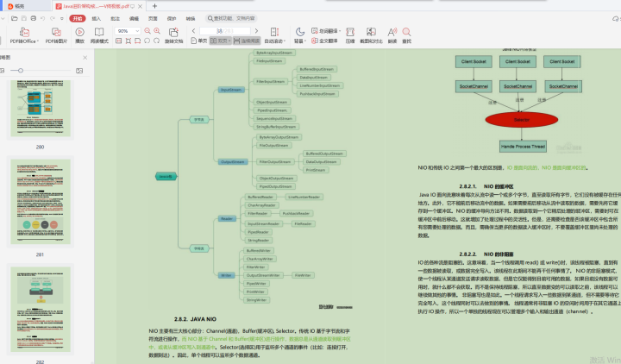
Task: Click the PDF to image convert icon
Action: click(x=56, y=32)
